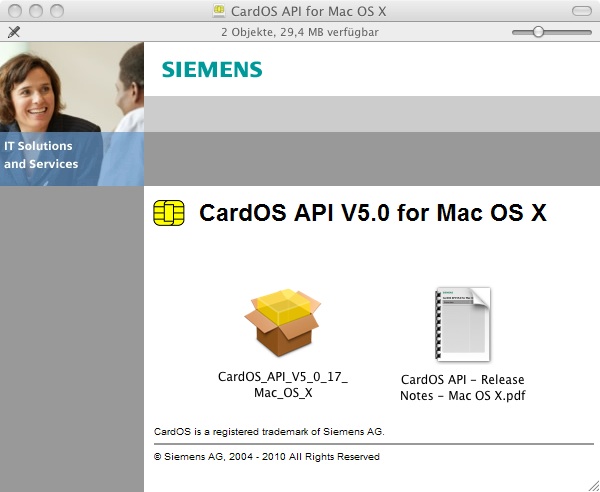Select the Release Notes PDF document icon
Viewport: 600px width, 492px height.
click(463, 324)
